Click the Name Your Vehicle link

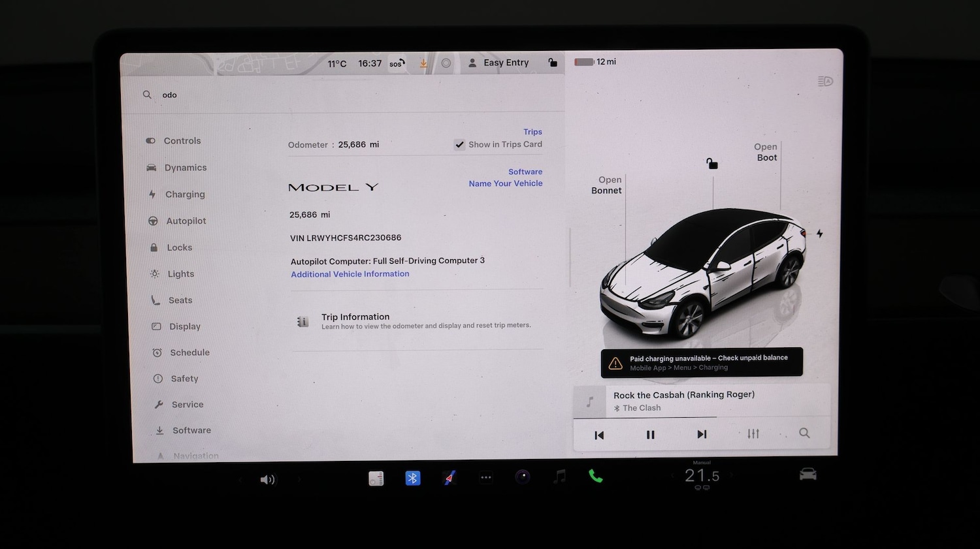[x=505, y=183]
